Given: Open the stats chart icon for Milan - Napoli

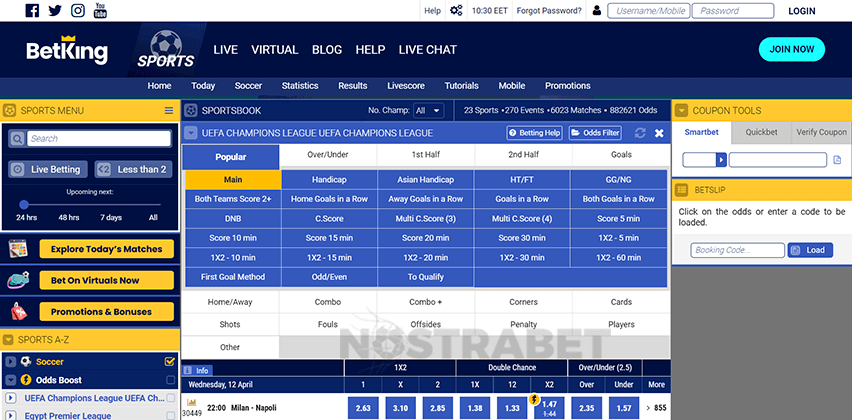Looking at the screenshot, I should [191, 403].
